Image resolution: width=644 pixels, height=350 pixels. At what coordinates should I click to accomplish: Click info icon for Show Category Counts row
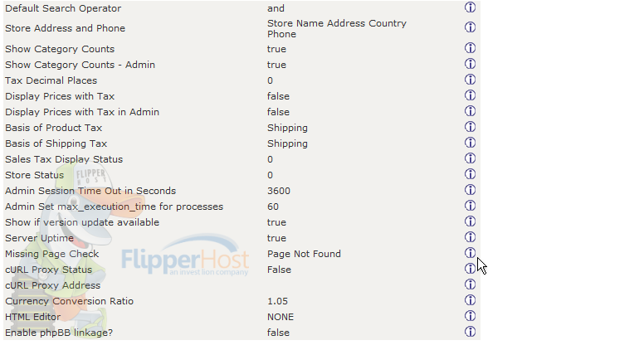tap(470, 48)
